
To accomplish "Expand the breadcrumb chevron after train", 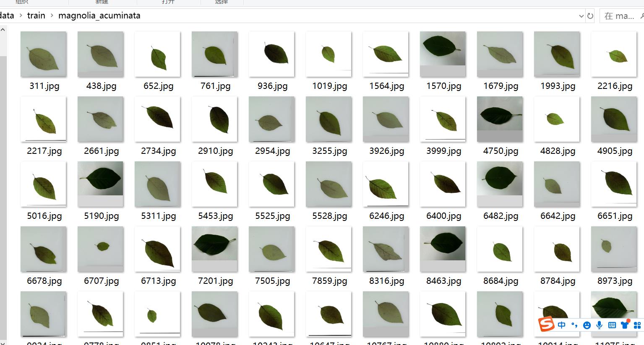I will [52, 16].
